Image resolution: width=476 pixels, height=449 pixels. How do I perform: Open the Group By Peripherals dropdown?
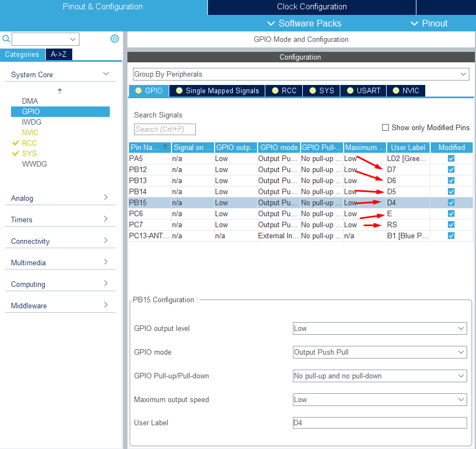[301, 74]
